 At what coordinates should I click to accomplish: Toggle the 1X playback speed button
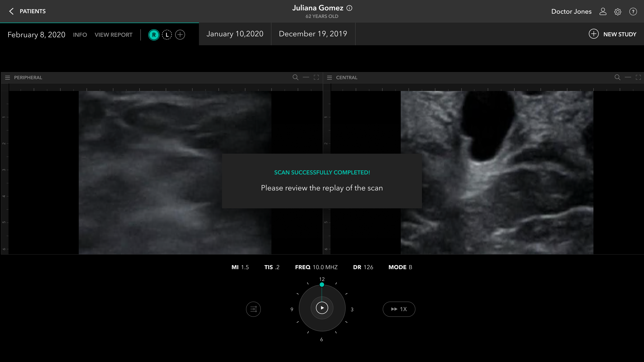(399, 309)
